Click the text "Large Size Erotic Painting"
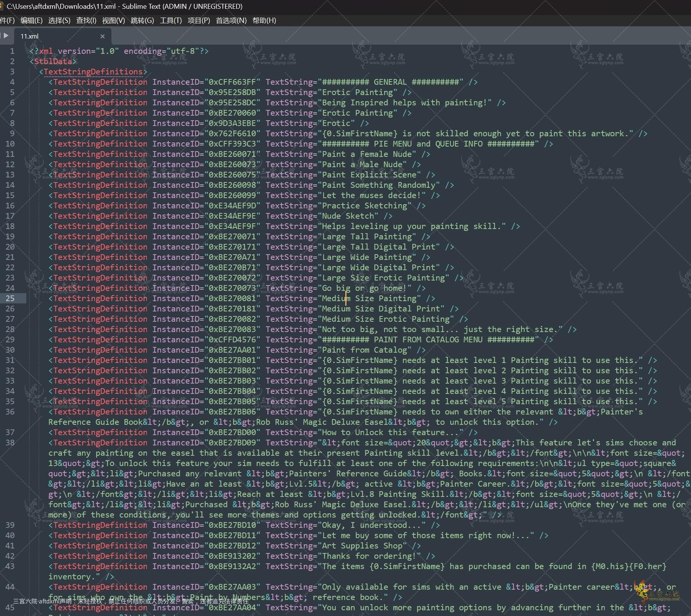This screenshot has width=691, height=616. [x=383, y=278]
